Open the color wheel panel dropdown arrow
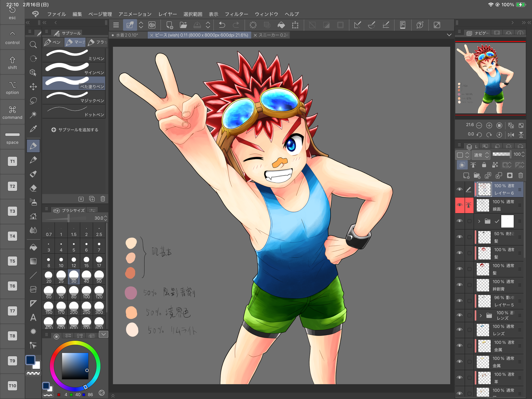The height and width of the screenshot is (399, 532). point(103,334)
